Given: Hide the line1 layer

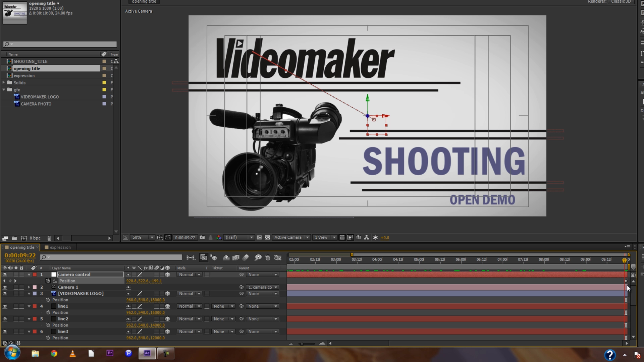Looking at the screenshot, I should click(x=5, y=306).
